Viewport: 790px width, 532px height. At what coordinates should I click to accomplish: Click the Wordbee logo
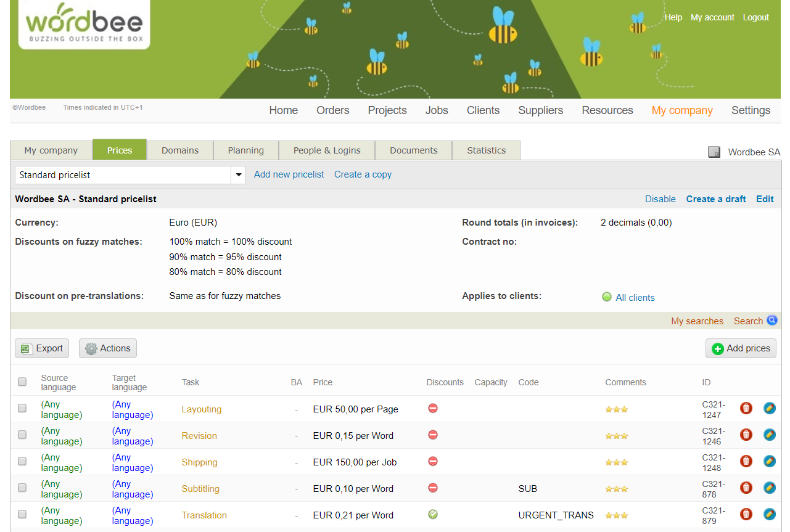click(84, 25)
